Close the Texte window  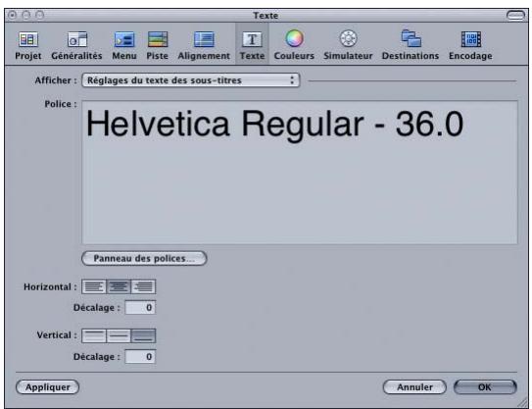12,15
